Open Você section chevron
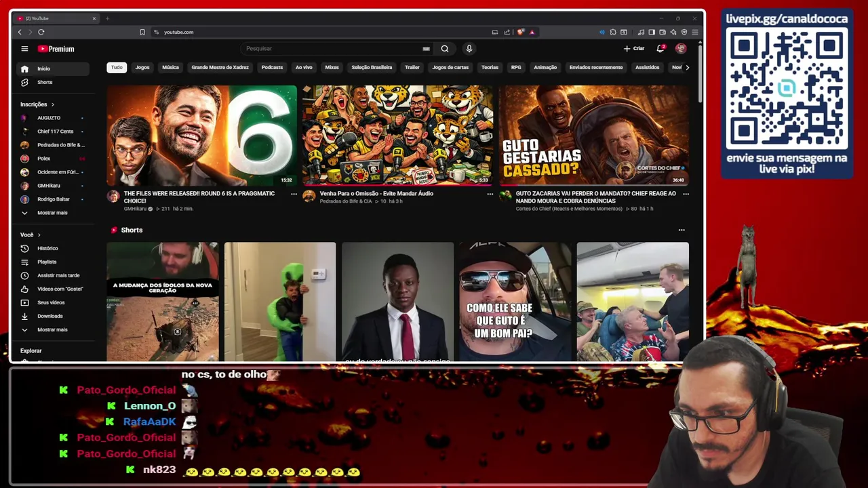This screenshot has width=868, height=488. (x=39, y=235)
